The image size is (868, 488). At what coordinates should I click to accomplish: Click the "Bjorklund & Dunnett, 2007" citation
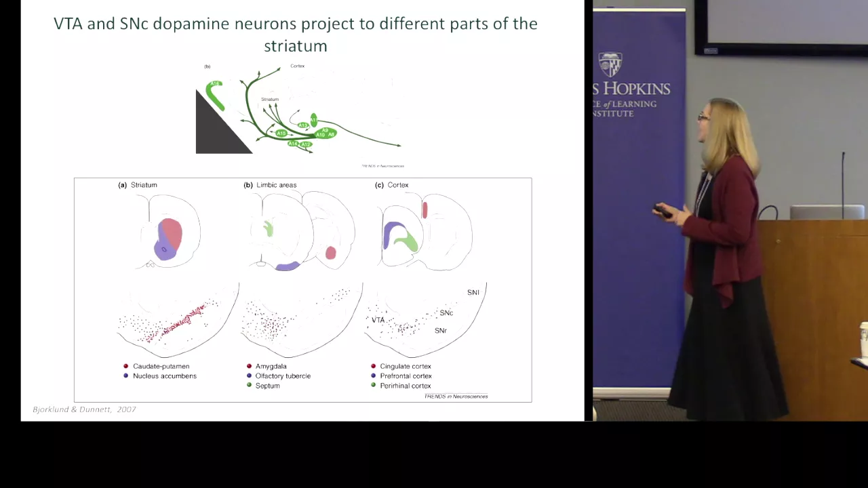pyautogui.click(x=85, y=409)
